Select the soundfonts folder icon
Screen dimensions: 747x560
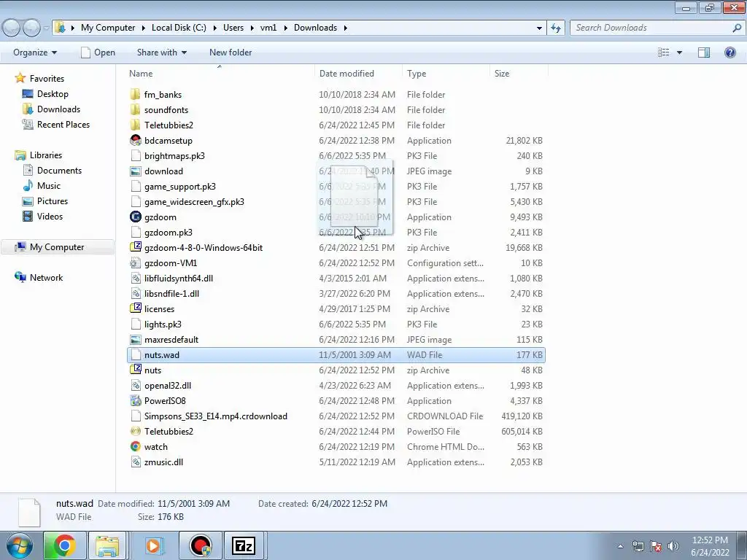pos(135,109)
